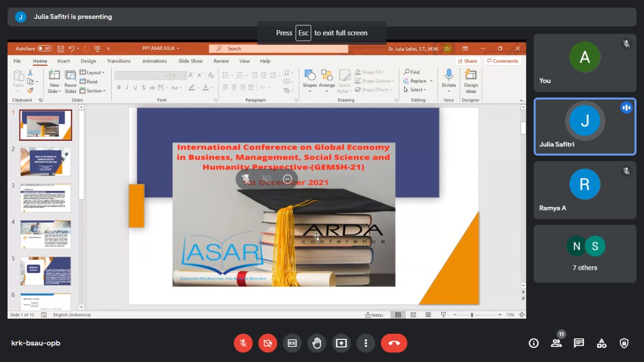Switch to the Insert tab

tap(63, 61)
